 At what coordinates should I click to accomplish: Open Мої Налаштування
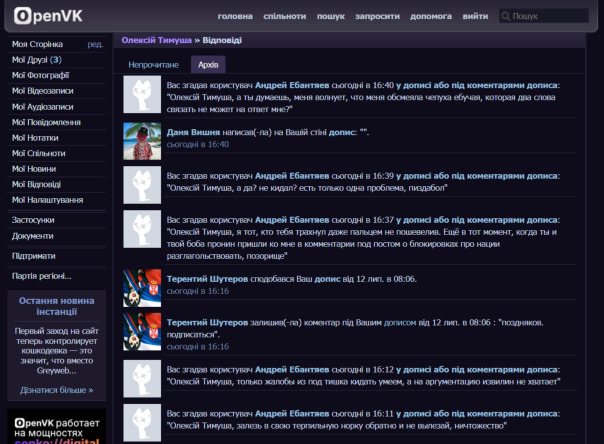tap(47, 200)
